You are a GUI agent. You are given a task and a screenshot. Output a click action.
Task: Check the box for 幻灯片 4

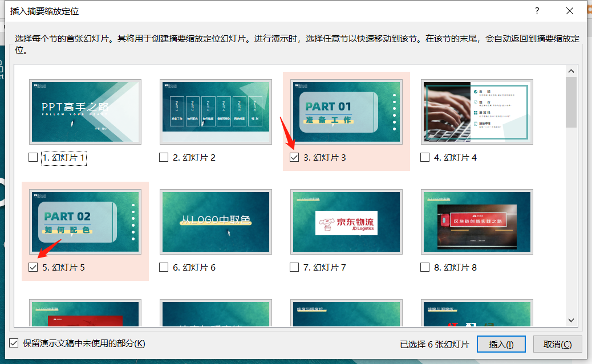(425, 157)
